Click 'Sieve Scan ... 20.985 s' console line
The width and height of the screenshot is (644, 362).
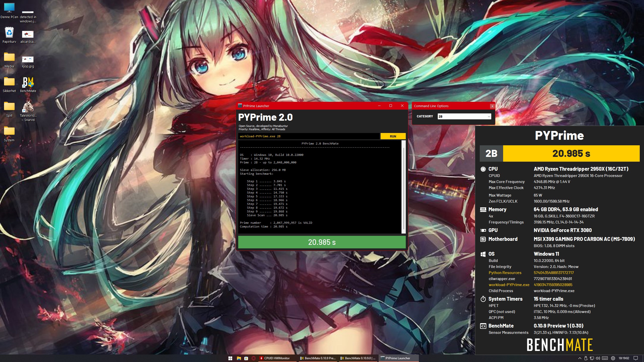tap(267, 215)
